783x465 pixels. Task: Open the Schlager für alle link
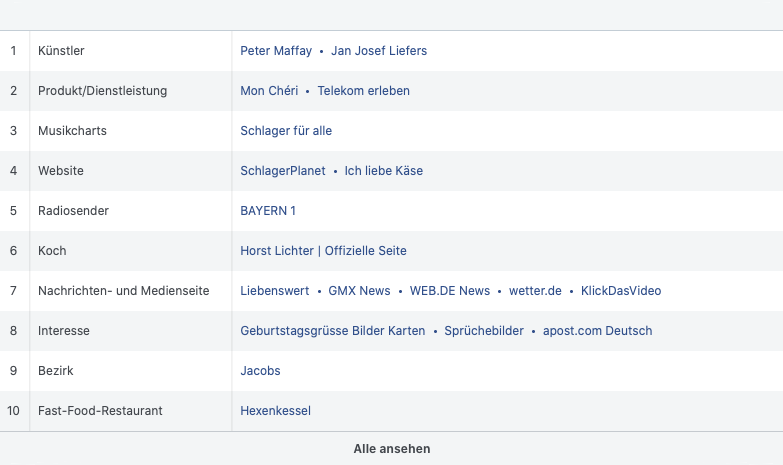(286, 131)
